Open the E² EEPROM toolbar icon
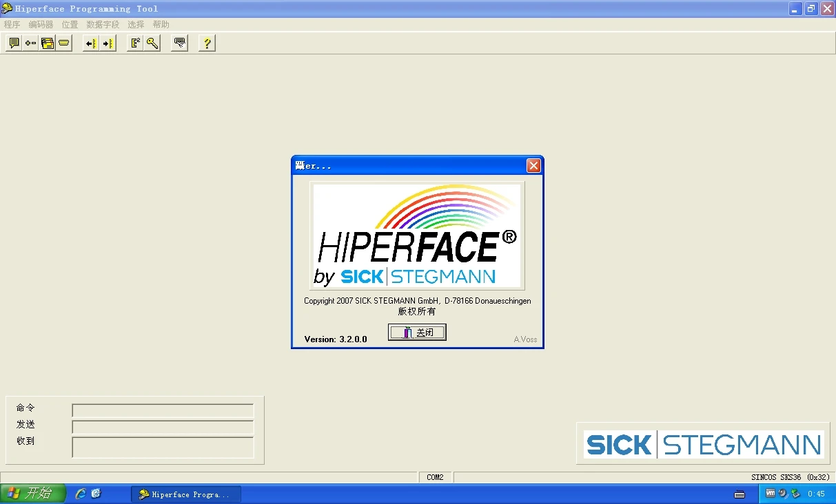The height and width of the screenshot is (504, 836). [136, 43]
